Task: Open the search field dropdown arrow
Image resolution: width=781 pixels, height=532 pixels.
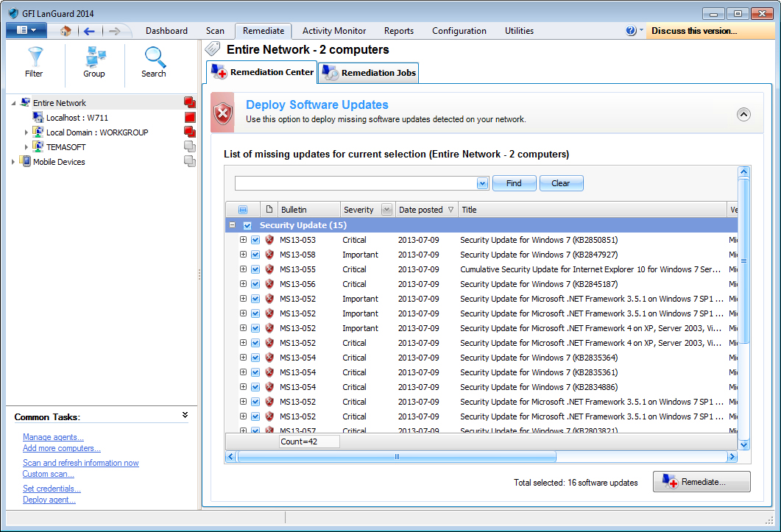Action: (482, 183)
